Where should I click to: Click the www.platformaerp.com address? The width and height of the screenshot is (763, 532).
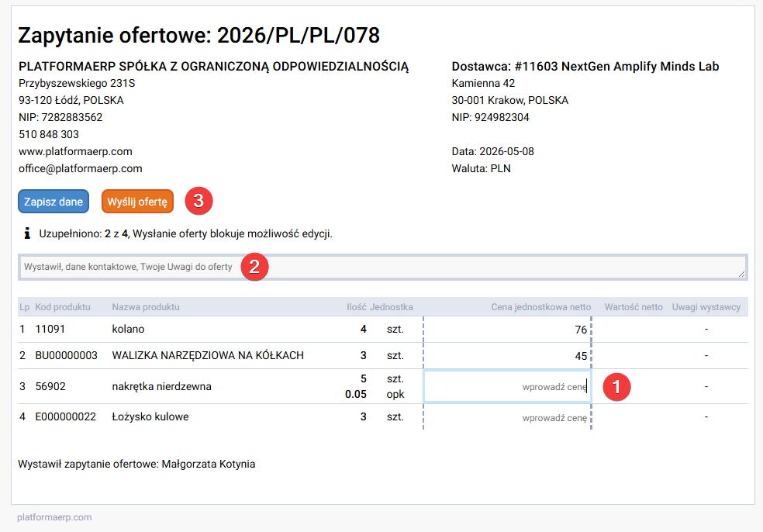75,151
